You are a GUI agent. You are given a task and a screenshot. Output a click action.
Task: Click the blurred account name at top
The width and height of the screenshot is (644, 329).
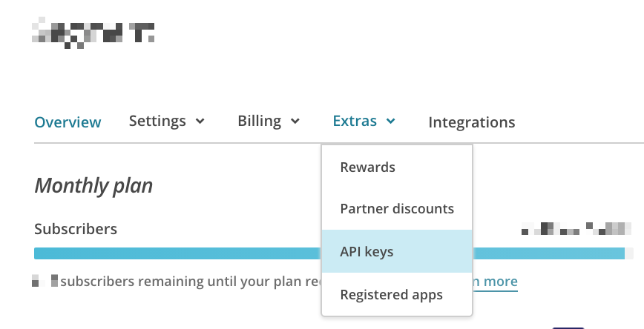pyautogui.click(x=93, y=33)
